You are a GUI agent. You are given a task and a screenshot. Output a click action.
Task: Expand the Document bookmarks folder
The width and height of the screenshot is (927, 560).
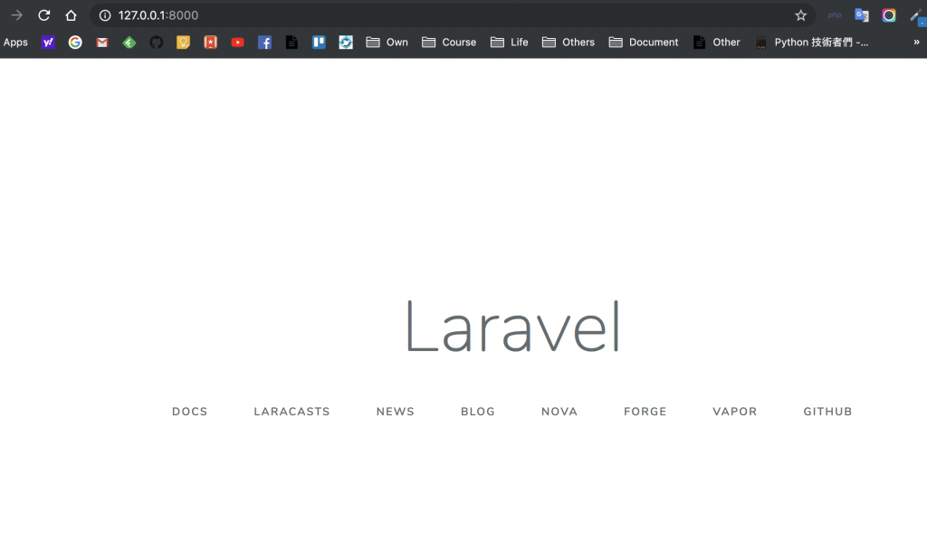coord(644,42)
